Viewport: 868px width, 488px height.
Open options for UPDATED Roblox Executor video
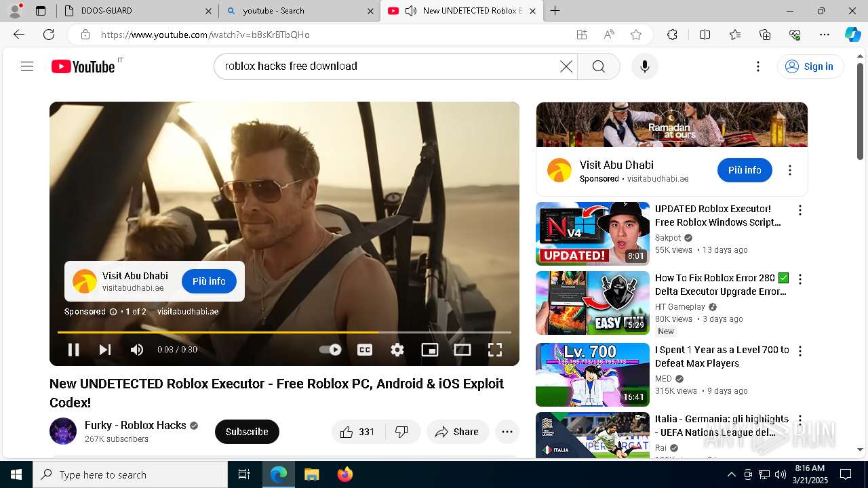point(800,211)
